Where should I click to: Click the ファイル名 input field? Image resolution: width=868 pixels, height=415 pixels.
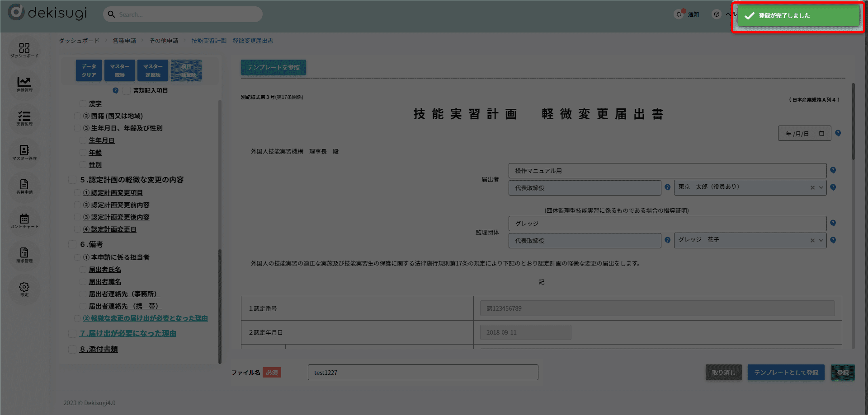[423, 373]
